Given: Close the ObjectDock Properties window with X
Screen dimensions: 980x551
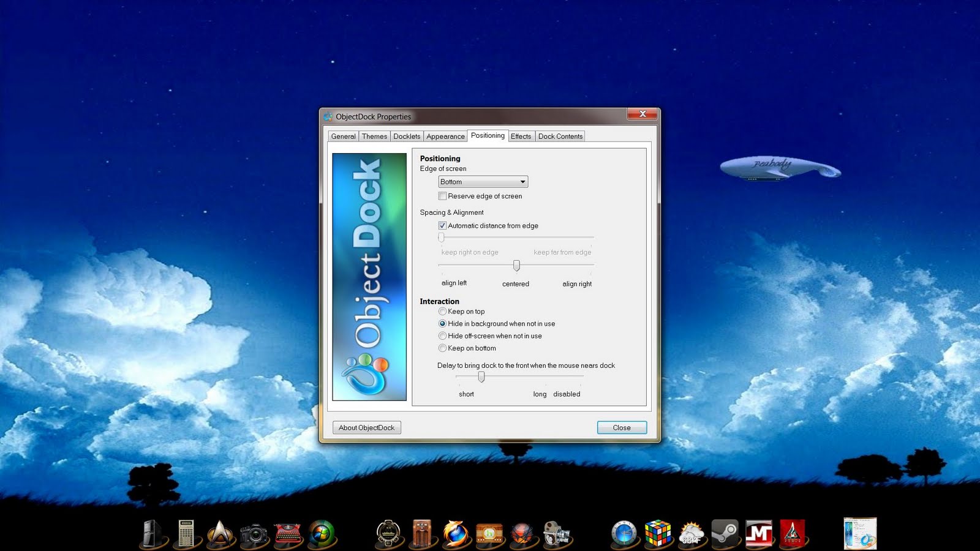Looking at the screenshot, I should [643, 114].
